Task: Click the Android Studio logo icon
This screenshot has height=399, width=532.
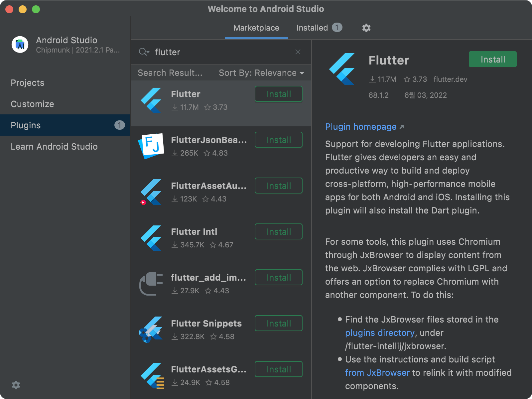Action: pos(20,45)
